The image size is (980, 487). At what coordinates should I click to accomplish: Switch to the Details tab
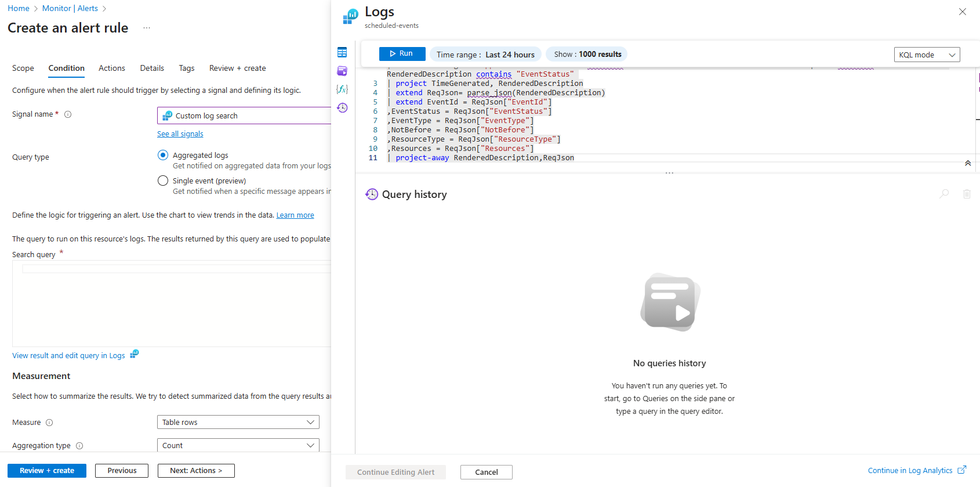click(152, 68)
